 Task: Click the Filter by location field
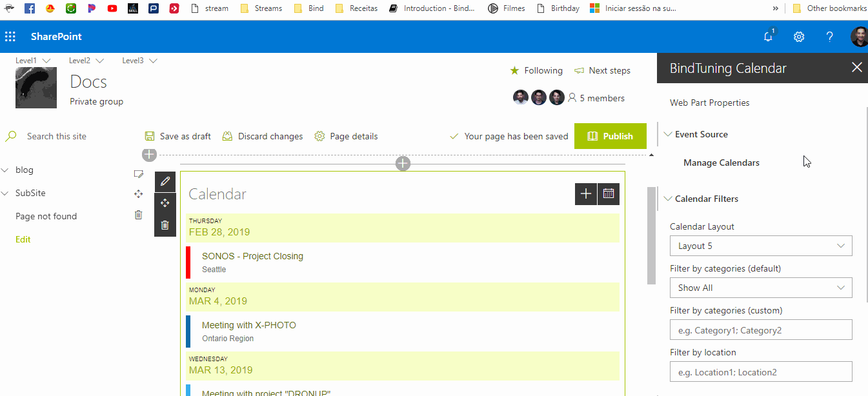pos(761,371)
